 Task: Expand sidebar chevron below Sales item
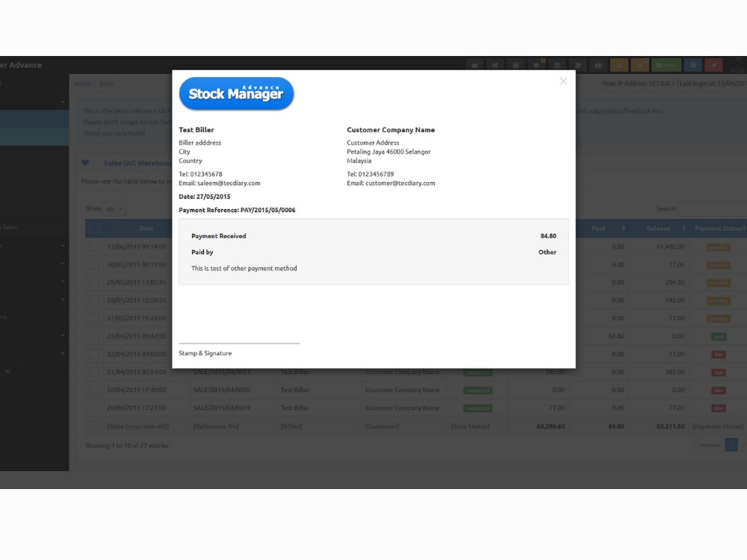click(63, 245)
